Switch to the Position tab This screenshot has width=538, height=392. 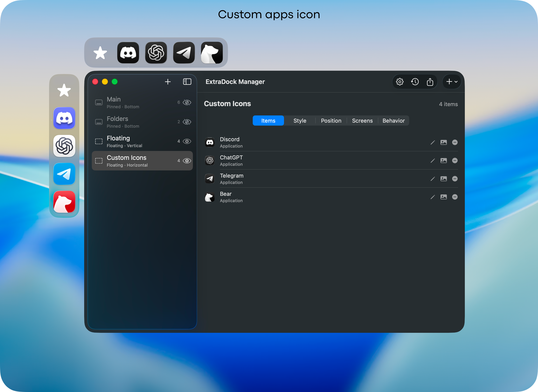point(331,121)
